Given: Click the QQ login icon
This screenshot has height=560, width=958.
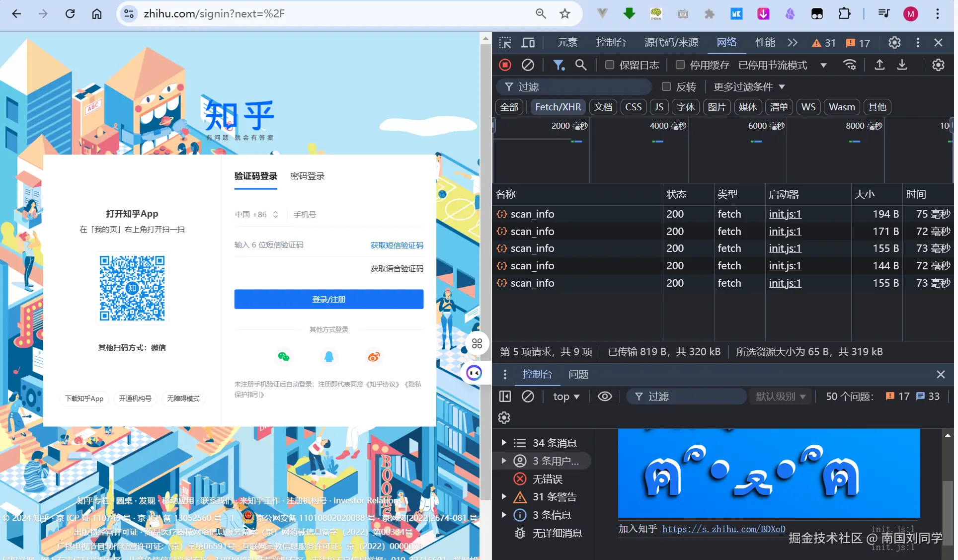Looking at the screenshot, I should pos(328,357).
